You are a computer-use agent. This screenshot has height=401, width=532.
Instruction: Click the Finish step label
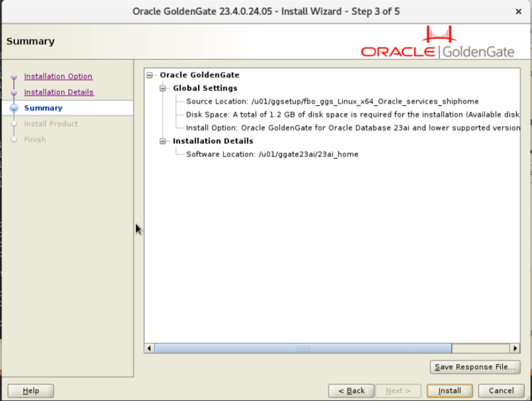click(35, 140)
